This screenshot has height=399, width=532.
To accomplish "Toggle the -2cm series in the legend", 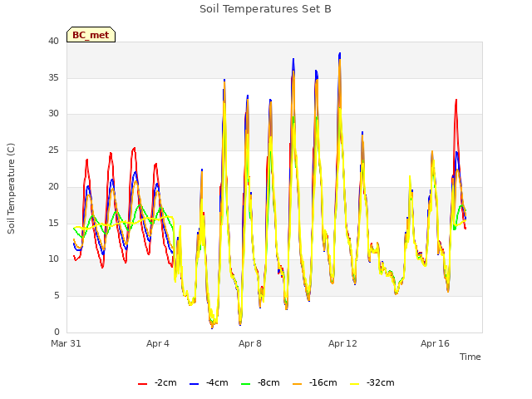I will pyautogui.click(x=157, y=382).
